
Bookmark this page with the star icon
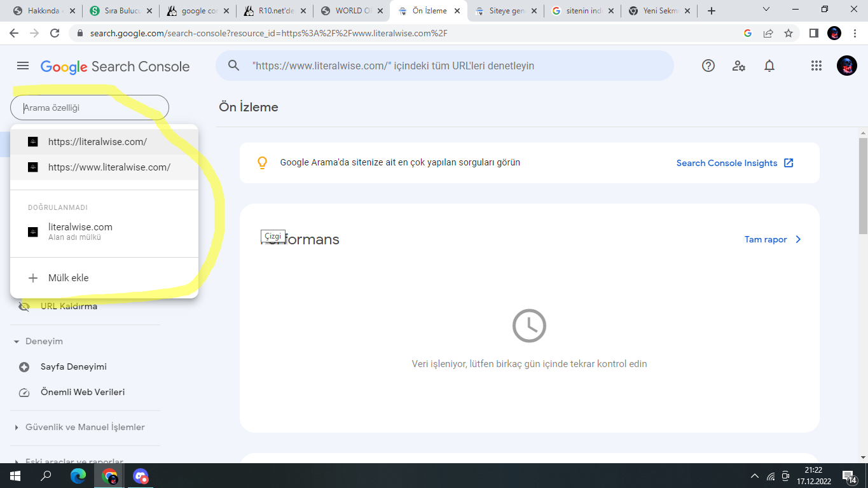pyautogui.click(x=789, y=33)
